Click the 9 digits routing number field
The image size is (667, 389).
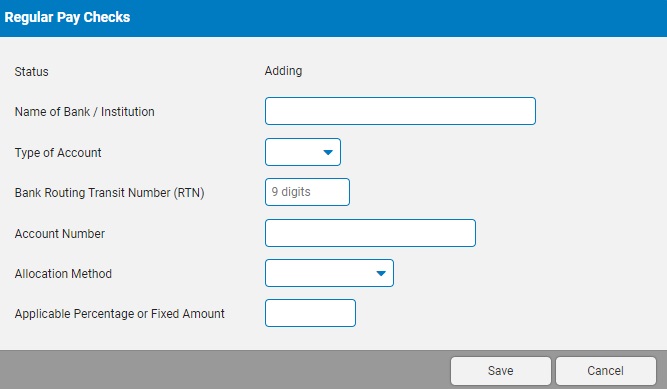[x=307, y=192]
